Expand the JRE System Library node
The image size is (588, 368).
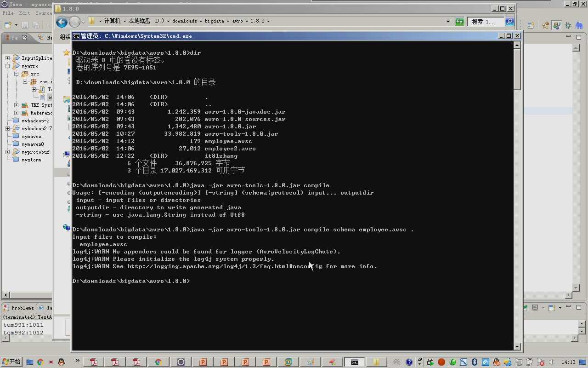tap(16, 105)
